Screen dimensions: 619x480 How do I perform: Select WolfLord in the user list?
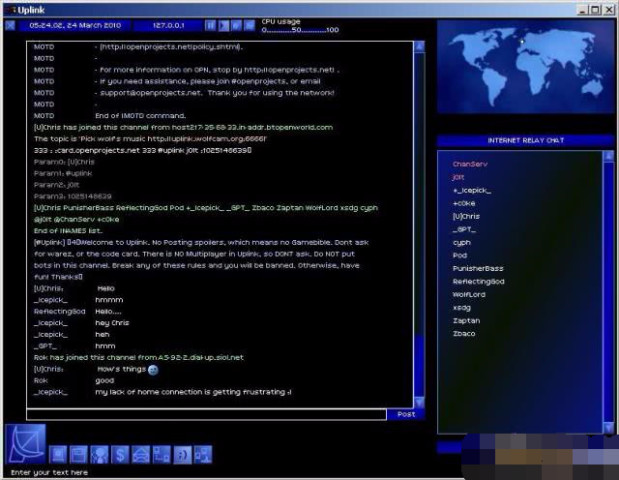pos(470,294)
